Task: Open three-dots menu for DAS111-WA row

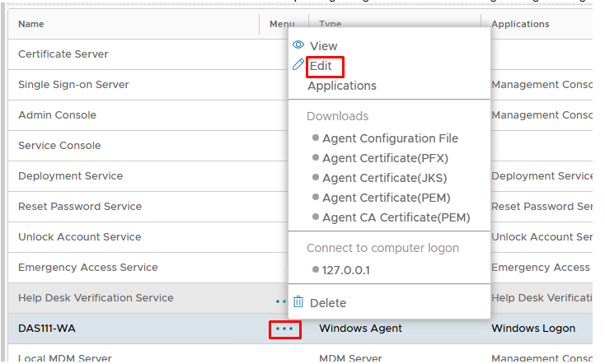Action: click(284, 329)
